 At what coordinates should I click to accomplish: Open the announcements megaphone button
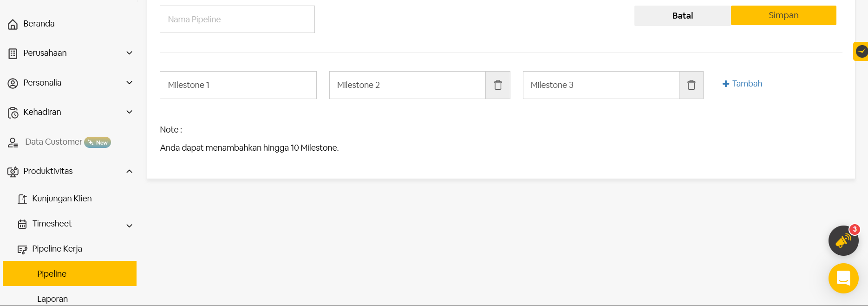843,240
